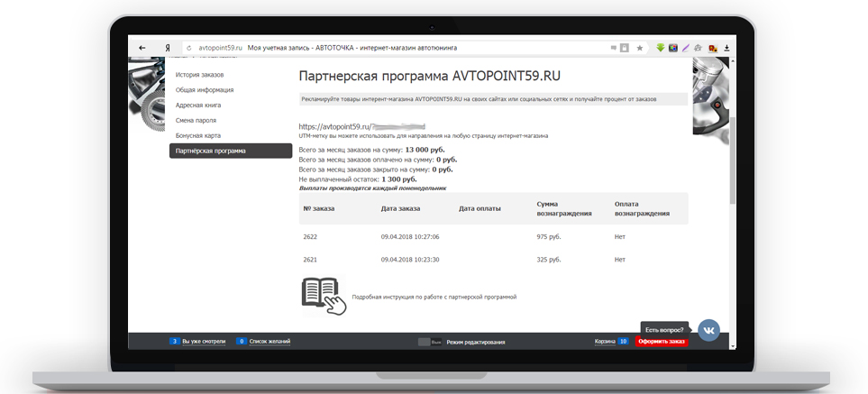Image resolution: width=868 pixels, height=394 pixels.
Task: Open the instruction book icon
Action: click(x=324, y=296)
